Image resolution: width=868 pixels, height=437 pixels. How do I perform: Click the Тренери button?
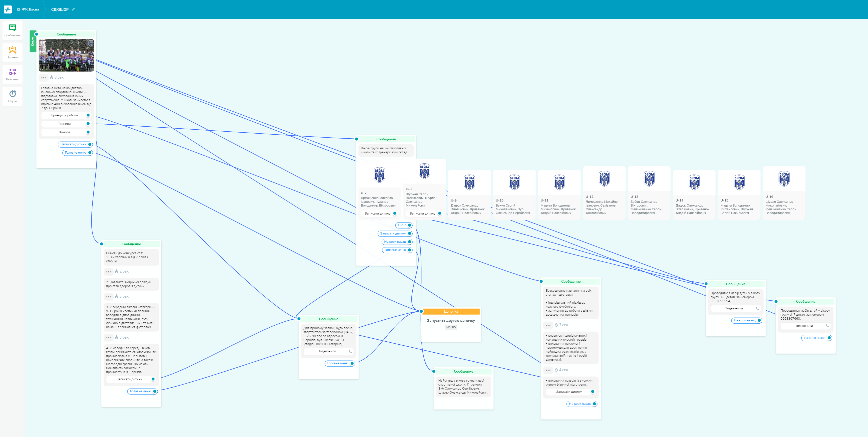[66, 124]
